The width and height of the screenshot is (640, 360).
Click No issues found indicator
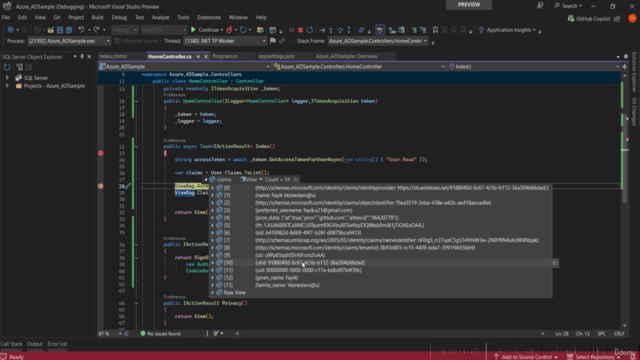pyautogui.click(x=160, y=333)
